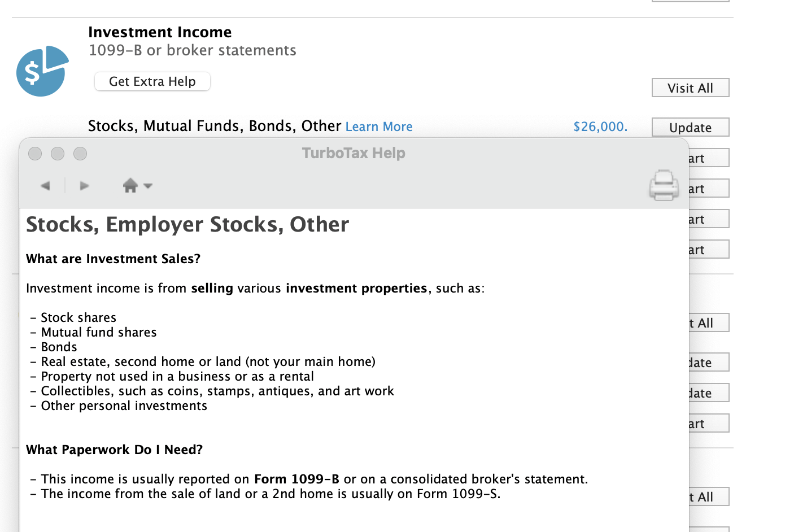Image resolution: width=794 pixels, height=532 pixels.
Task: Minimize the TurboTax Help window
Action: [x=58, y=154]
